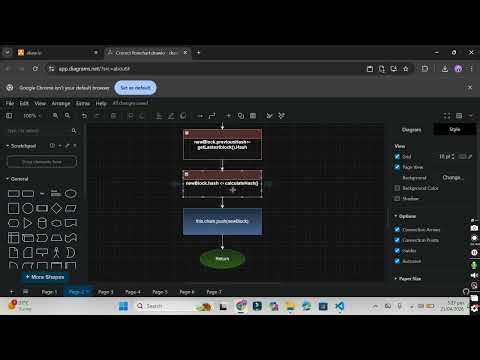Enable the Background Color checkbox
Image resolution: width=480 pixels, height=360 pixels.
[397, 188]
